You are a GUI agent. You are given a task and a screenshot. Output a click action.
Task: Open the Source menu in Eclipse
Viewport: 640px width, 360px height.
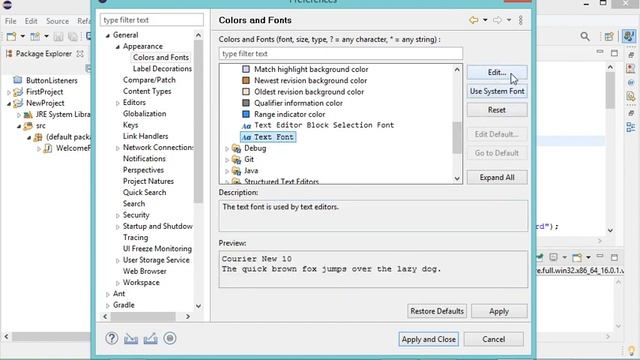[x=57, y=21]
